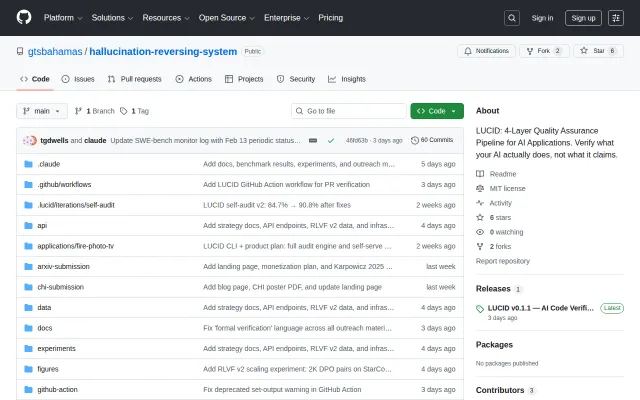640x400 pixels.
Task: Click the branch icon next to 1 Branch
Action: (78, 111)
